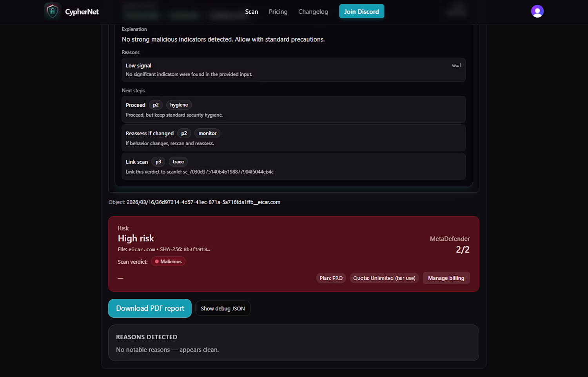
Task: Go to the Scan page
Action: pos(251,12)
